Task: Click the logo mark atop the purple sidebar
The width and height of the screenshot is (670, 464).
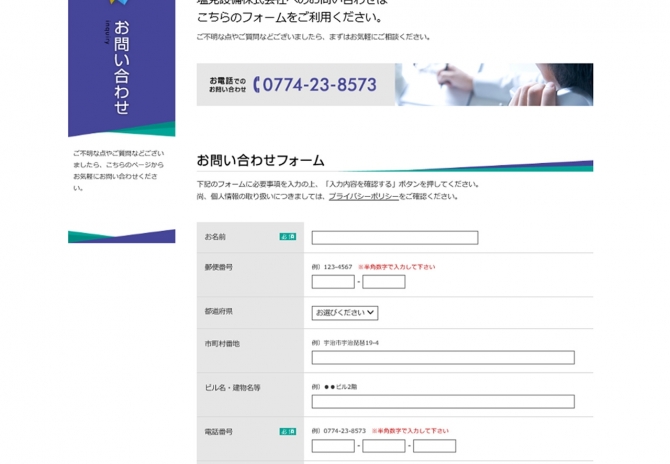Action: coord(118,4)
